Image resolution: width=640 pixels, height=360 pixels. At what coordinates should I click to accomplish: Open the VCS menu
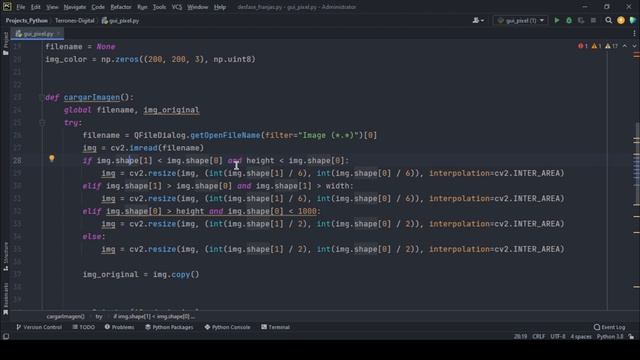pos(177,7)
